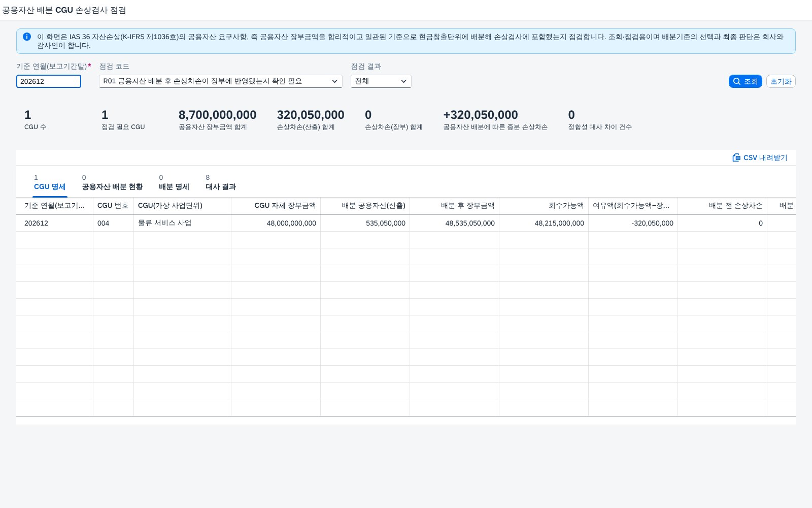The width and height of the screenshot is (812, 508).
Task: Open the 배분 명세 tab
Action: pyautogui.click(x=174, y=182)
